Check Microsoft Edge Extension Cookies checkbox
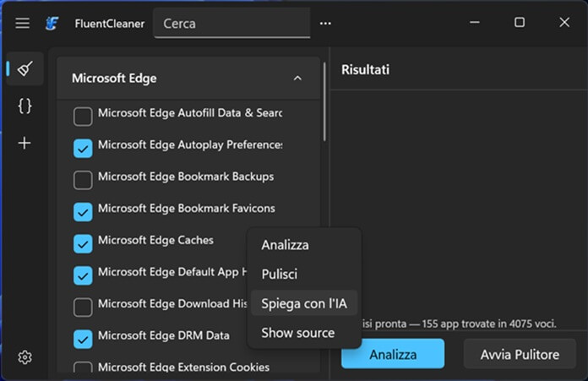The height and width of the screenshot is (381, 588). [x=83, y=368]
